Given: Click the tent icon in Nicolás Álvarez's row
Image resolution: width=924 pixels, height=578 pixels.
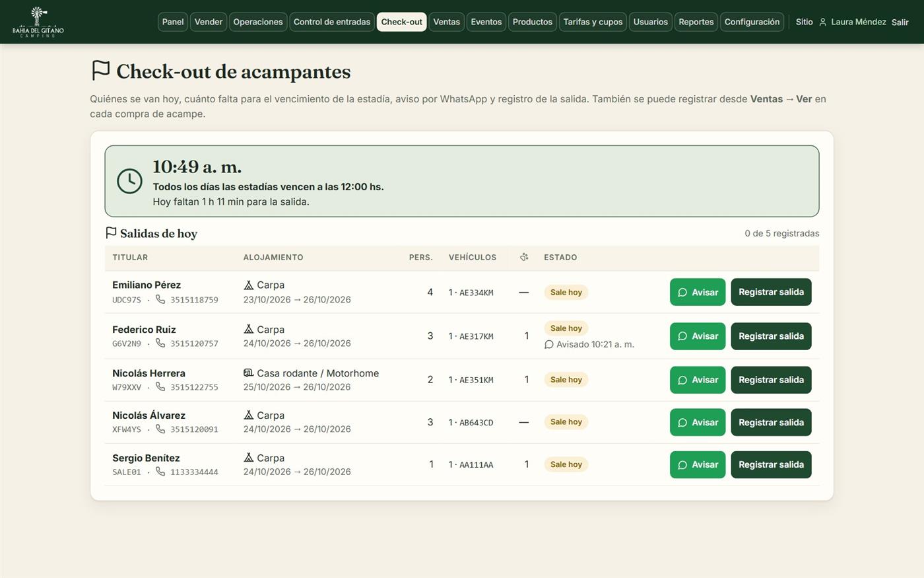Looking at the screenshot, I should [x=249, y=415].
